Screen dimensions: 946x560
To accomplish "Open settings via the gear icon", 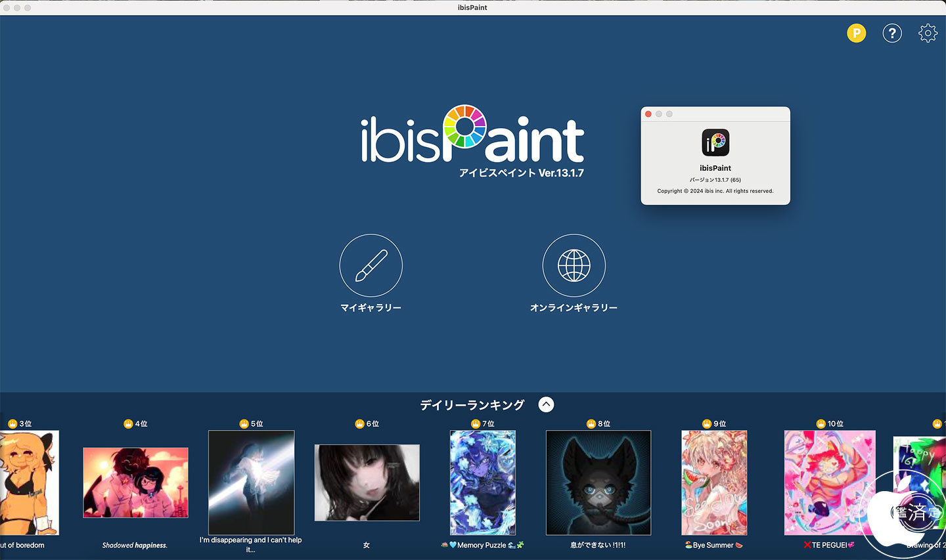I will click(x=928, y=33).
